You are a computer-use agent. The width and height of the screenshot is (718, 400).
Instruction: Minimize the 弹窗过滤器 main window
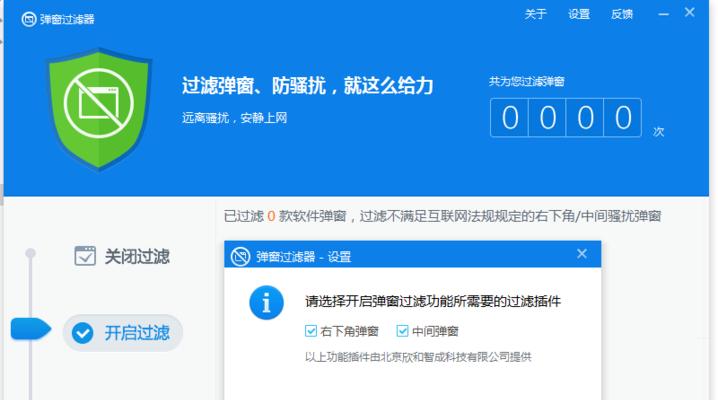(664, 14)
